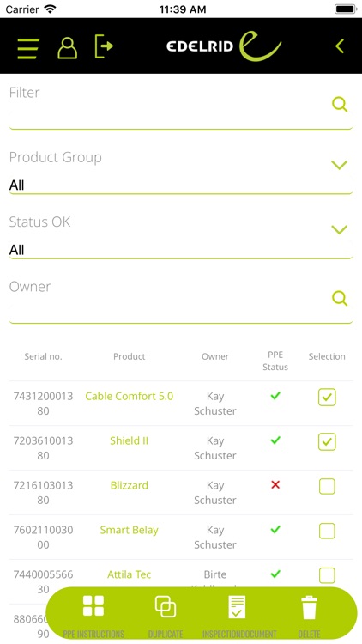
Task: Open PPE Instructions from bottom bar
Action: point(94,616)
